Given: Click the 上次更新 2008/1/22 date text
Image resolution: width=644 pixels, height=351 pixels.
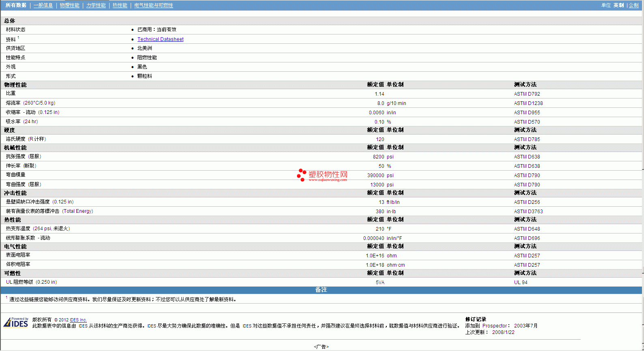Looking at the screenshot, I should tap(490, 332).
